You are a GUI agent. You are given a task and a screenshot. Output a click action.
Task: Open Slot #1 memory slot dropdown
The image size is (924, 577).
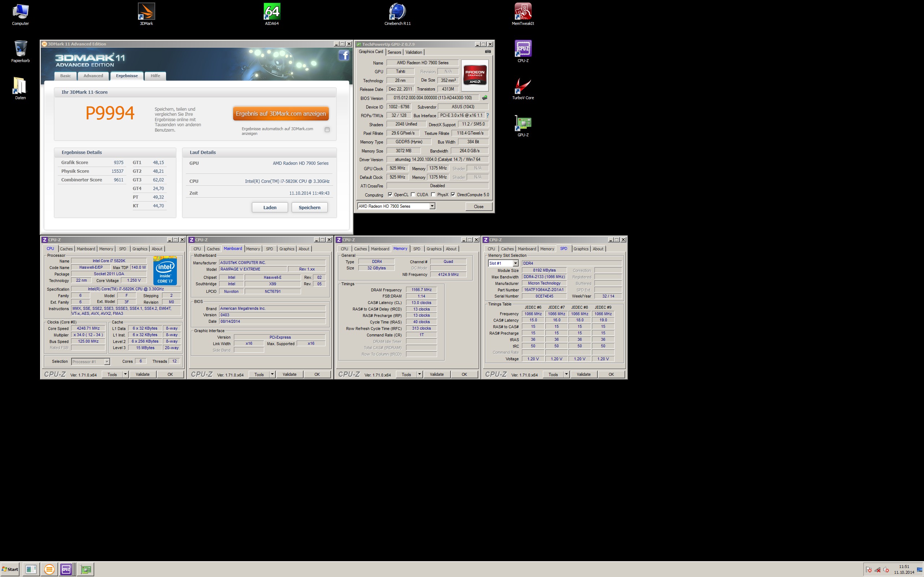tap(515, 263)
